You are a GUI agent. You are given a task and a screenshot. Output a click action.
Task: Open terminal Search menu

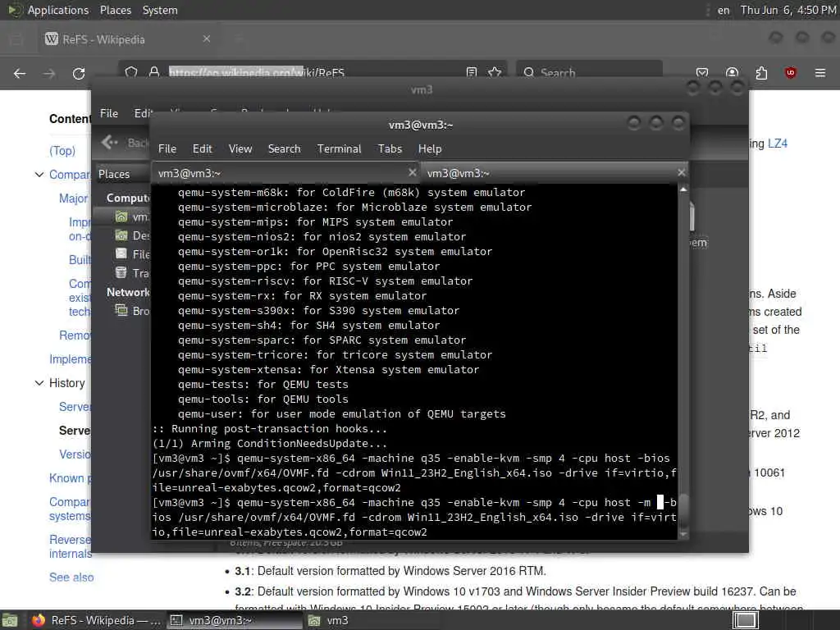pyautogui.click(x=284, y=149)
